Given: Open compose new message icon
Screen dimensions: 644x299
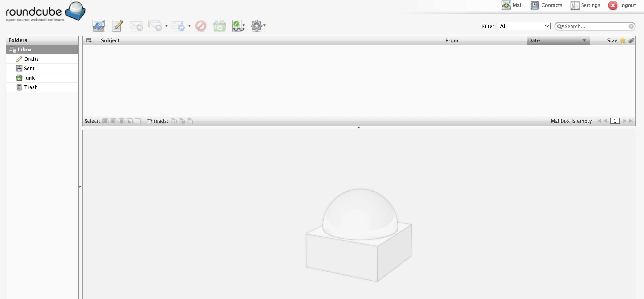Looking at the screenshot, I should pos(117,26).
